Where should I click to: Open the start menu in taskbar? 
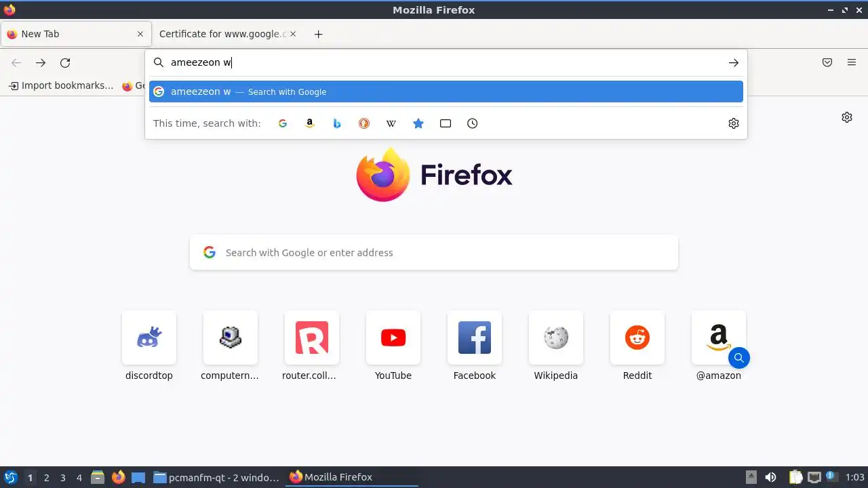click(10, 477)
